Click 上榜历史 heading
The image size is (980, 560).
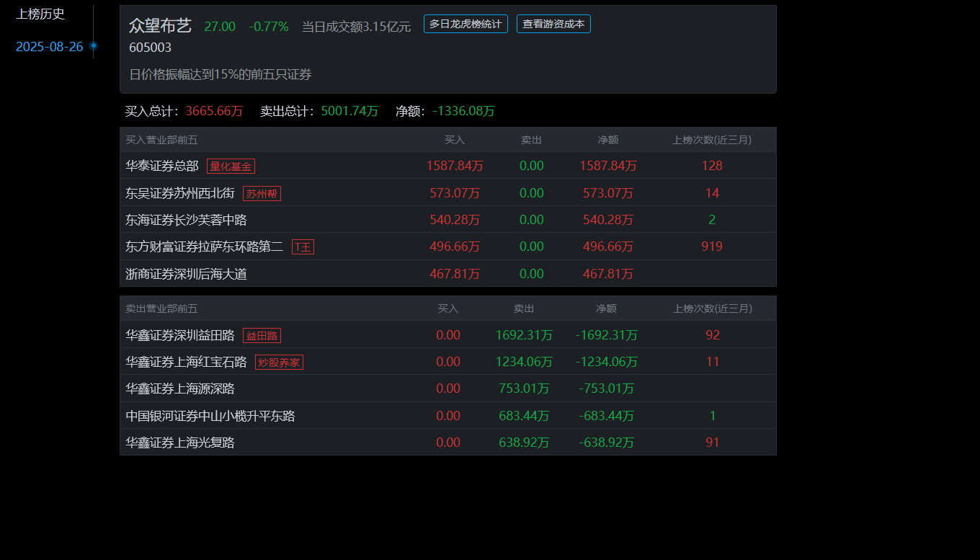tap(40, 14)
